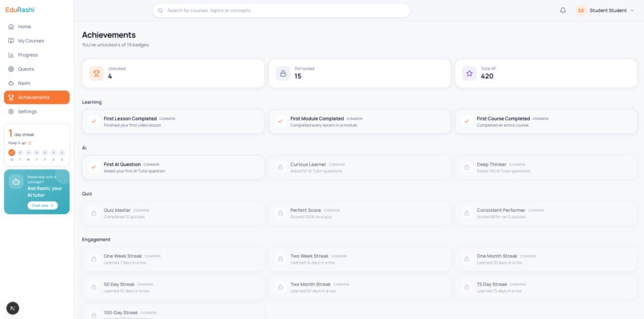This screenshot has width=644, height=319.
Task: Click the Achievements trophy icon in sidebar
Action: (11, 98)
